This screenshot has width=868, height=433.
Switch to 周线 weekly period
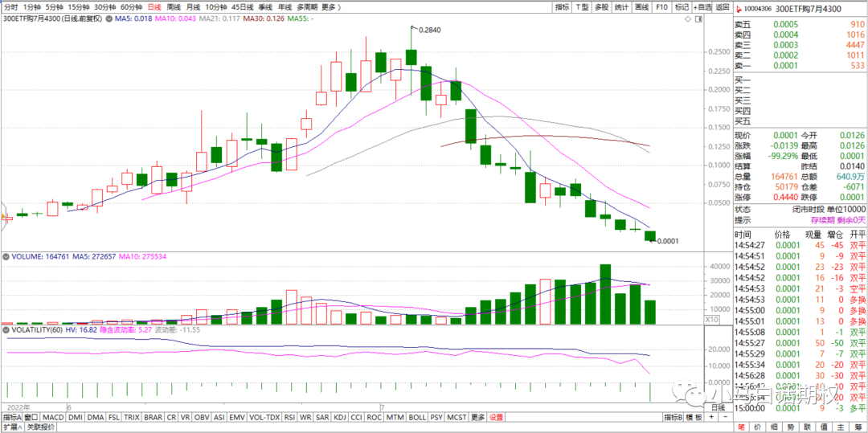click(x=174, y=7)
